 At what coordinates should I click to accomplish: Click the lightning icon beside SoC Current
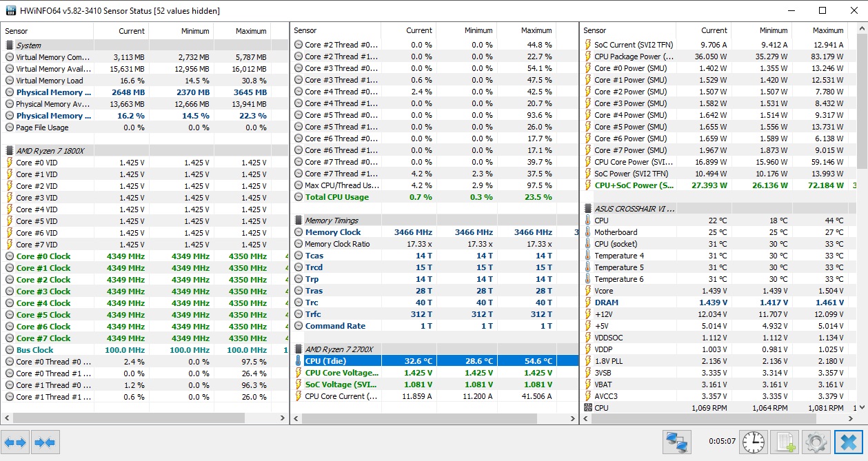click(x=587, y=45)
